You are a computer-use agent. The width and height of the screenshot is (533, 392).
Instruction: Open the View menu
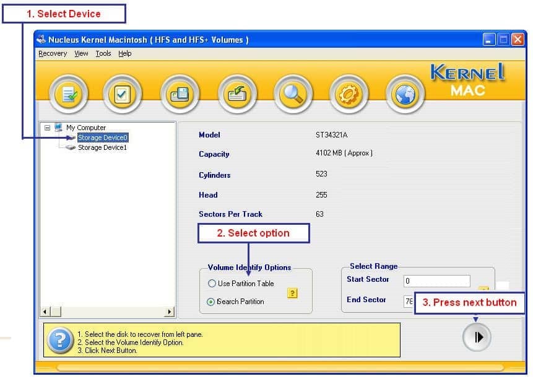81,53
